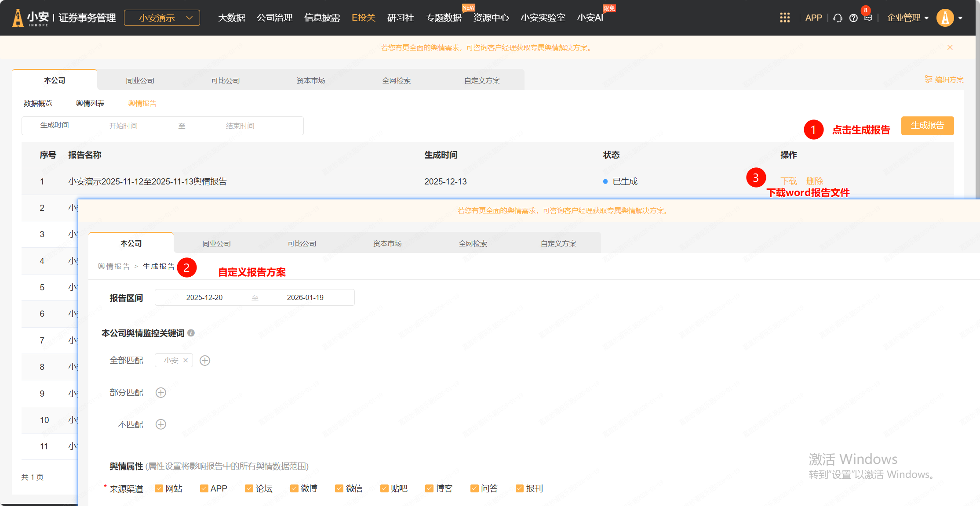The width and height of the screenshot is (980, 506).
Task: Uncheck the 网站 source channel
Action: (x=159, y=488)
